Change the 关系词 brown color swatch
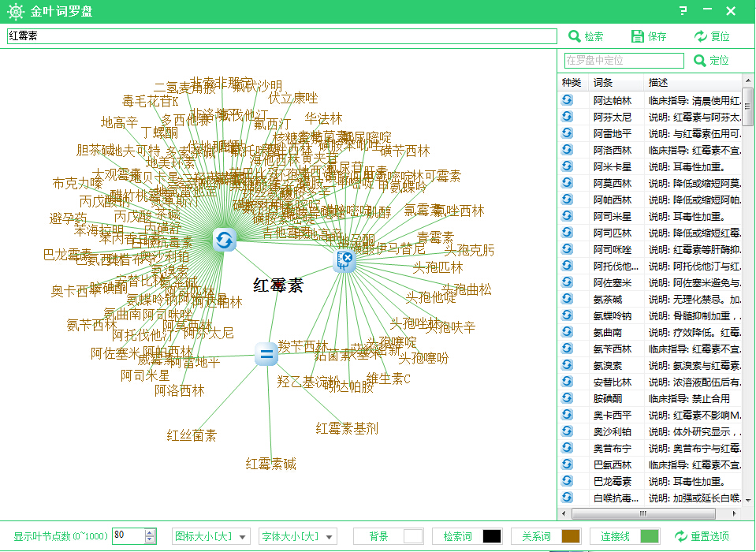The width and height of the screenshot is (756, 552). pos(571,536)
